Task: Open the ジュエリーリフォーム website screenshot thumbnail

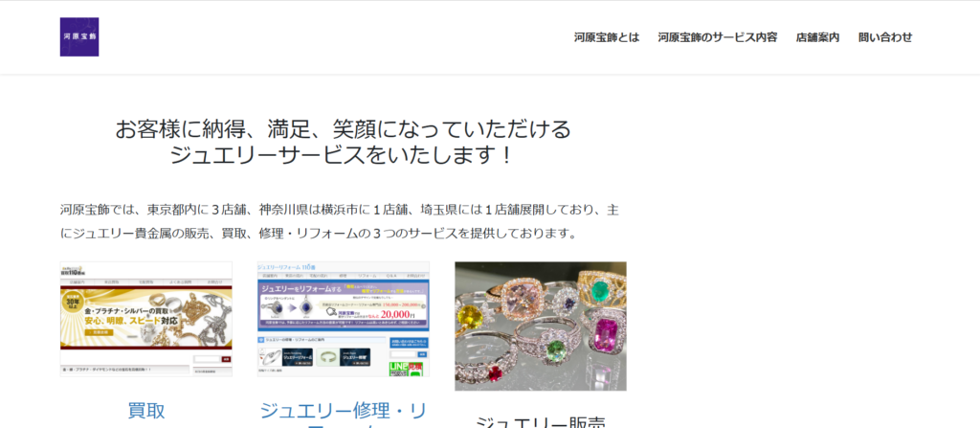Action: click(x=343, y=318)
